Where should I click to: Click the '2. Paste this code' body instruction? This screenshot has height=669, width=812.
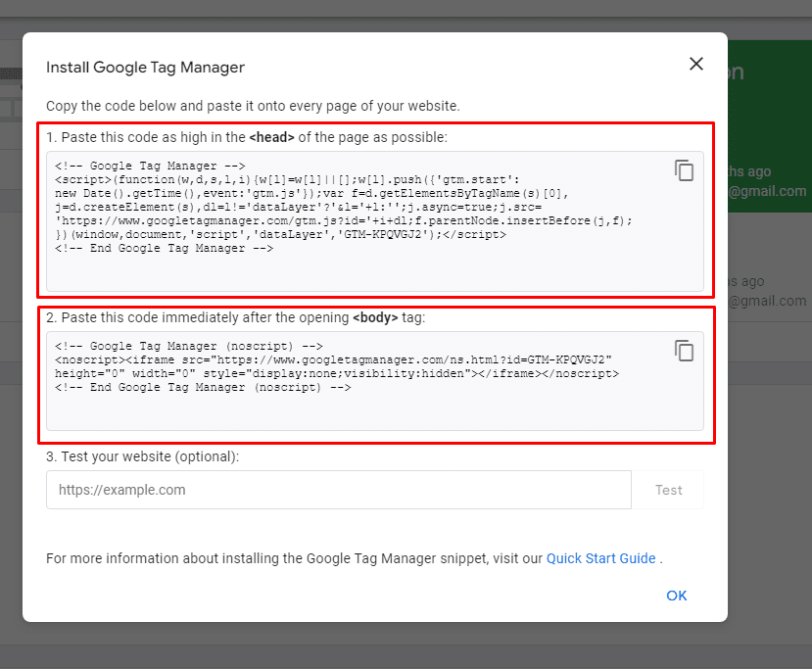tap(236, 317)
